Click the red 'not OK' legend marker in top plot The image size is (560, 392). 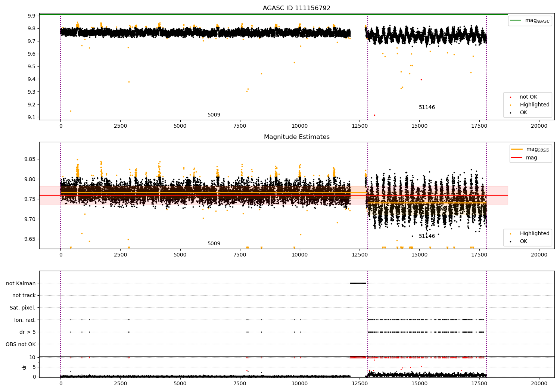[510, 97]
